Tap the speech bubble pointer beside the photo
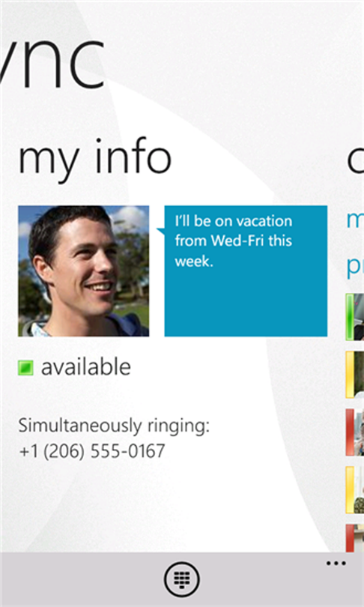Viewport: 364px width, 607px height. (160, 231)
